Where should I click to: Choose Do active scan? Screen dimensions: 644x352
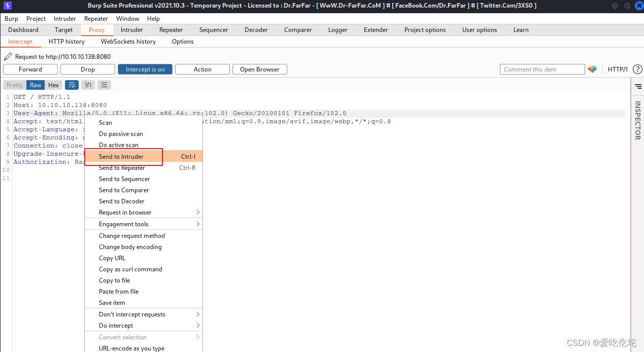point(144,145)
